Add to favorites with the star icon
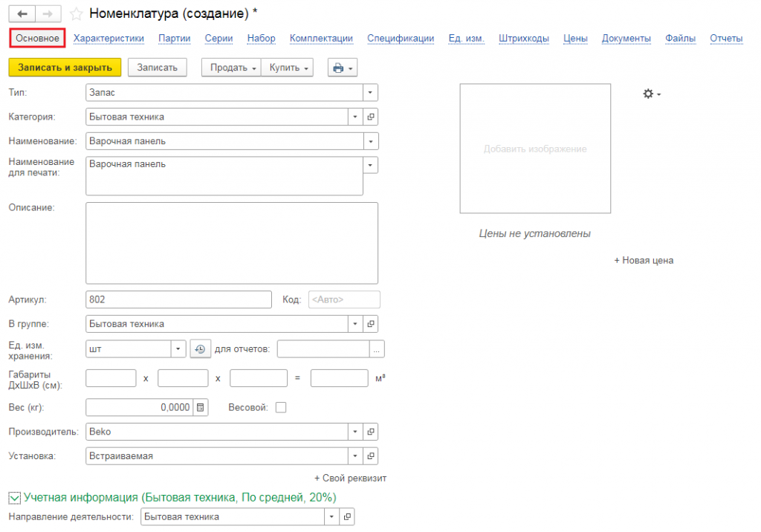The height and width of the screenshot is (532, 761). click(77, 13)
